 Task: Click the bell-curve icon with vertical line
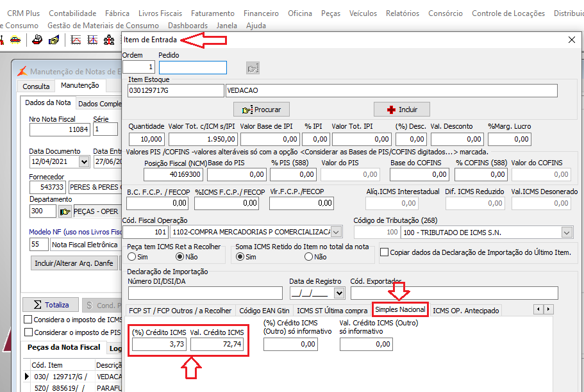coord(92,40)
